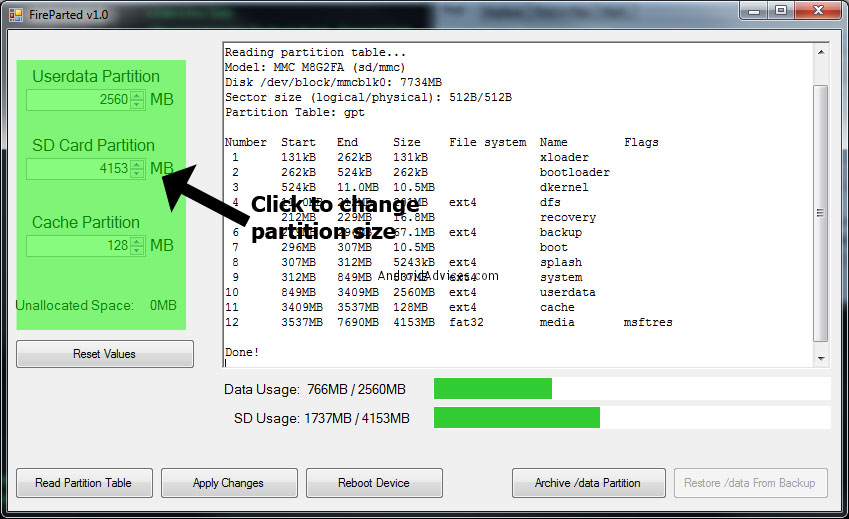Decrease Userdata Partition size with down arrow
The height and width of the screenshot is (519, 849).
138,104
